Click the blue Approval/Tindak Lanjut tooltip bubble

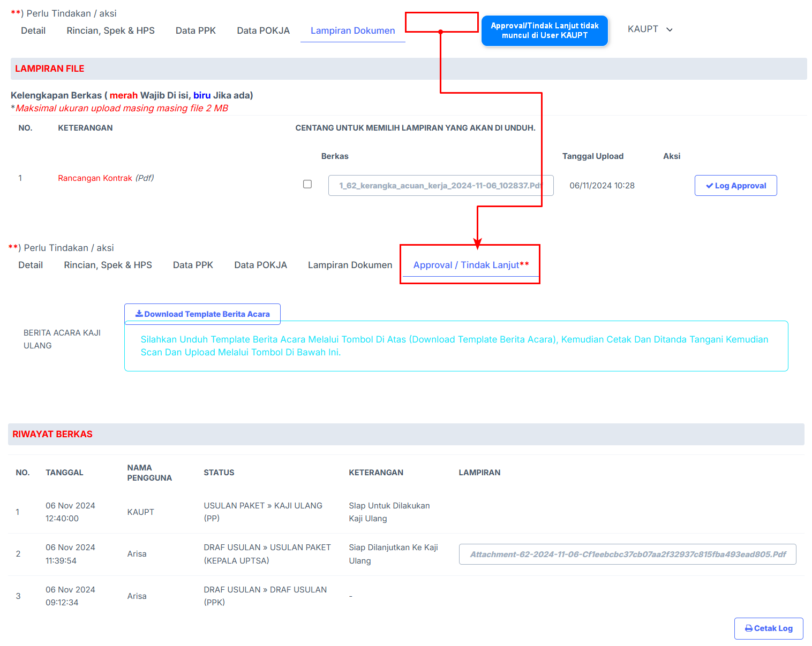coord(544,31)
